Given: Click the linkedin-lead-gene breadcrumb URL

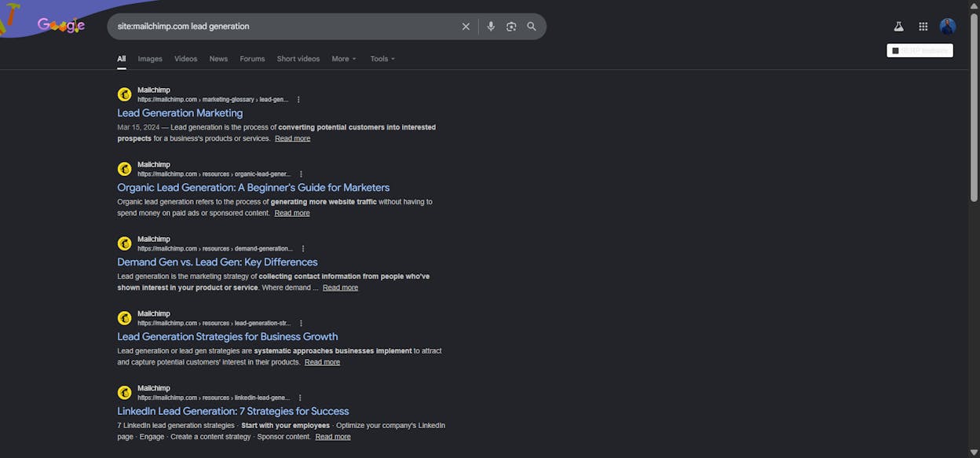Looking at the screenshot, I should [214, 398].
